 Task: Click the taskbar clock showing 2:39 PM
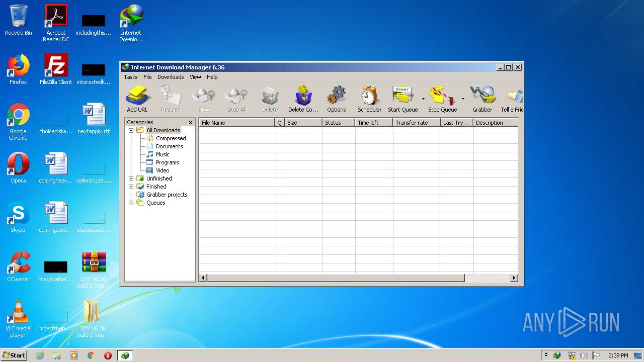click(x=618, y=355)
